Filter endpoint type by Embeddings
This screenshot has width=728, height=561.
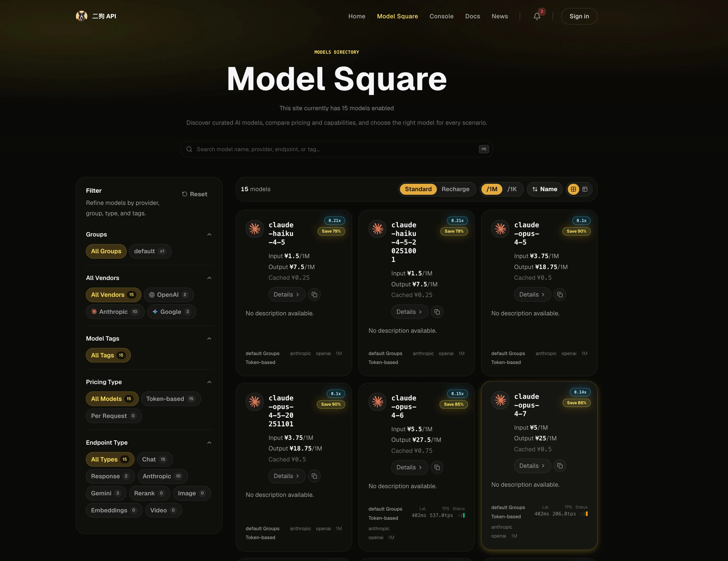point(114,510)
